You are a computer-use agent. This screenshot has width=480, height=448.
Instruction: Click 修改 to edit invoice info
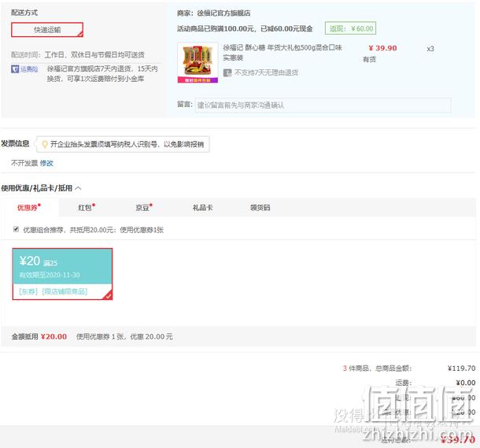point(46,163)
